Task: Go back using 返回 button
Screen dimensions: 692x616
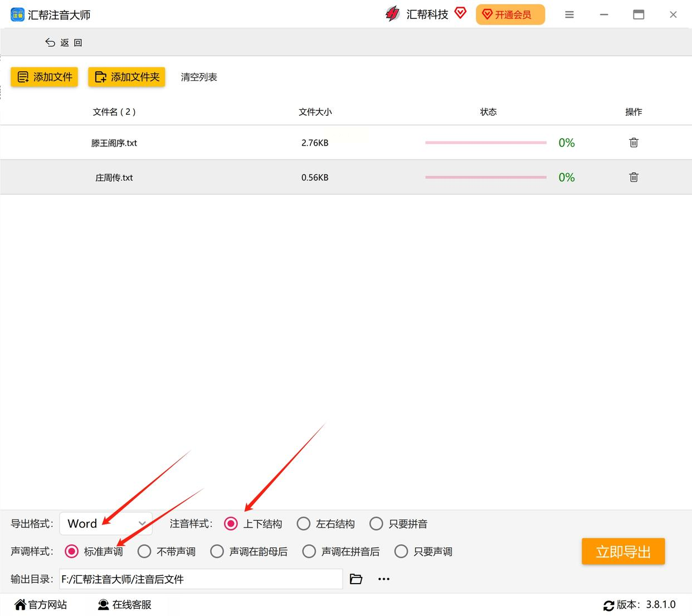Action: 64,42
